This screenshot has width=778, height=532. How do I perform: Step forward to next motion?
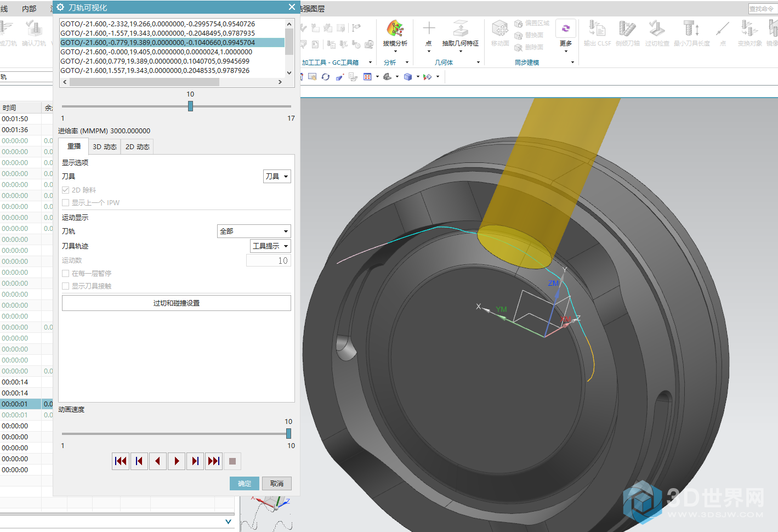(x=195, y=461)
